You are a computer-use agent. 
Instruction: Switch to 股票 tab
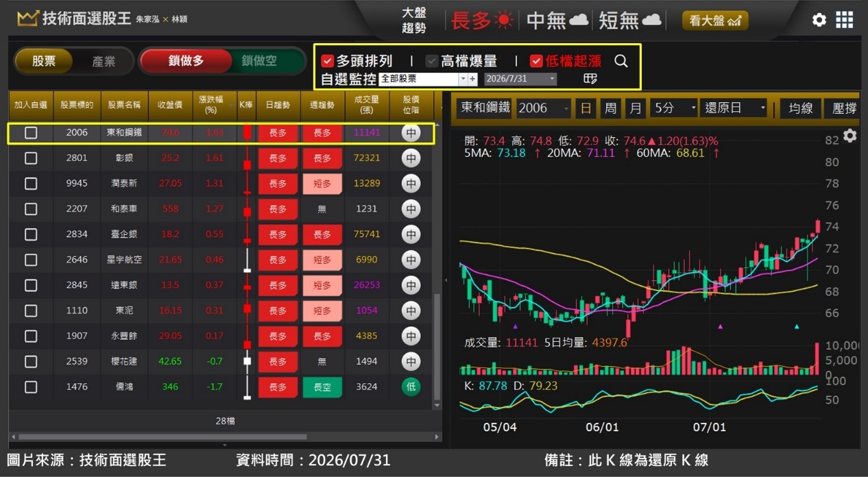coord(44,61)
